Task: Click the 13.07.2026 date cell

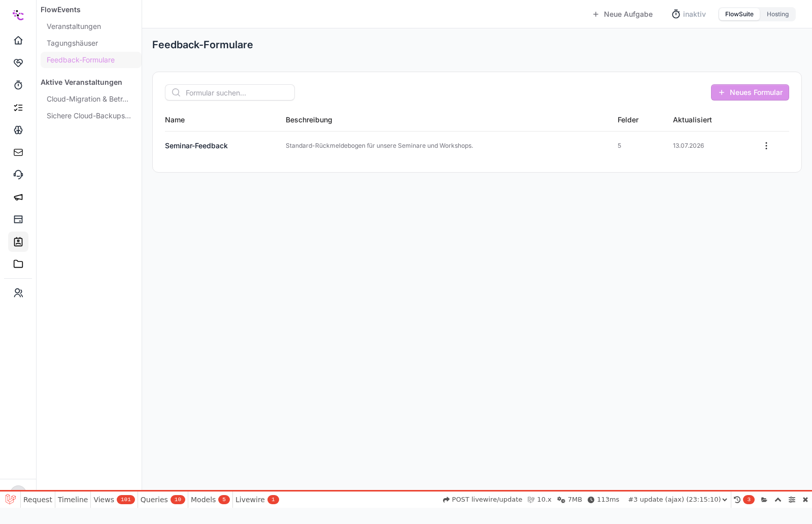Action: pos(688,146)
